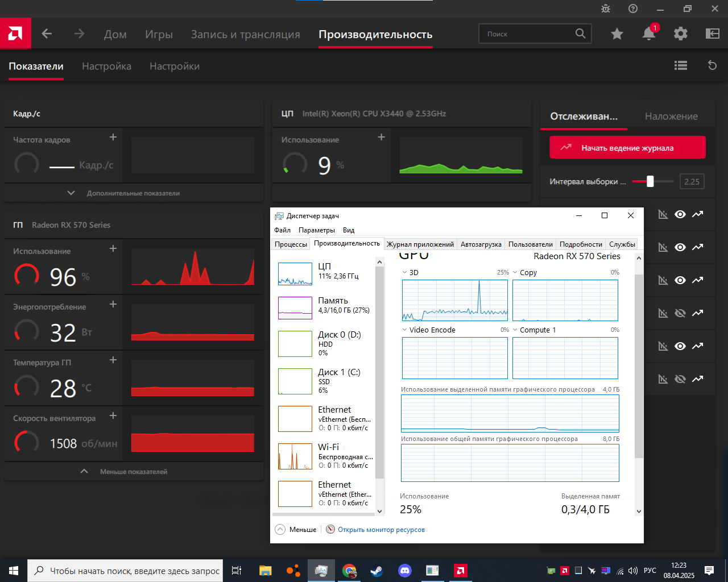The height and width of the screenshot is (582, 728).
Task: Select Память in Task Manager sidebar
Action: click(x=324, y=308)
